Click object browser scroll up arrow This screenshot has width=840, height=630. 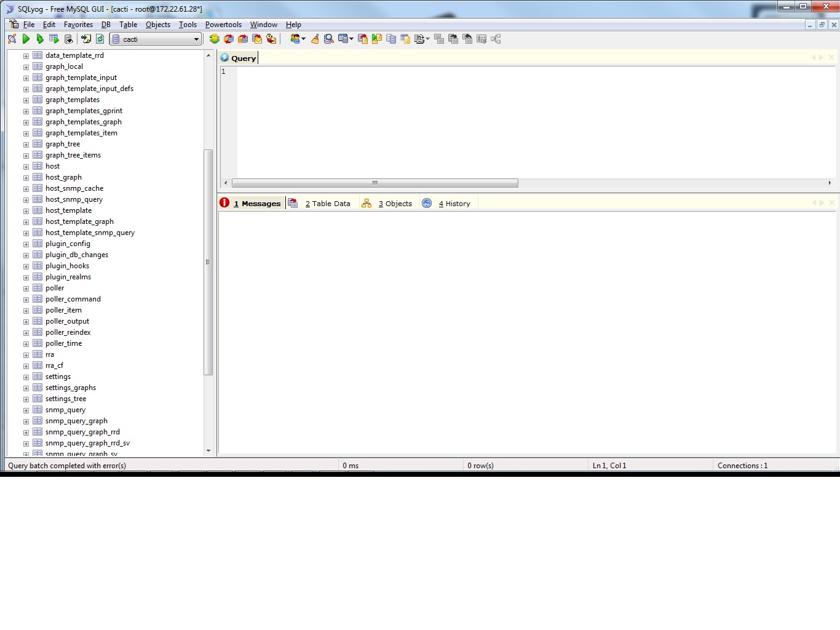click(208, 55)
